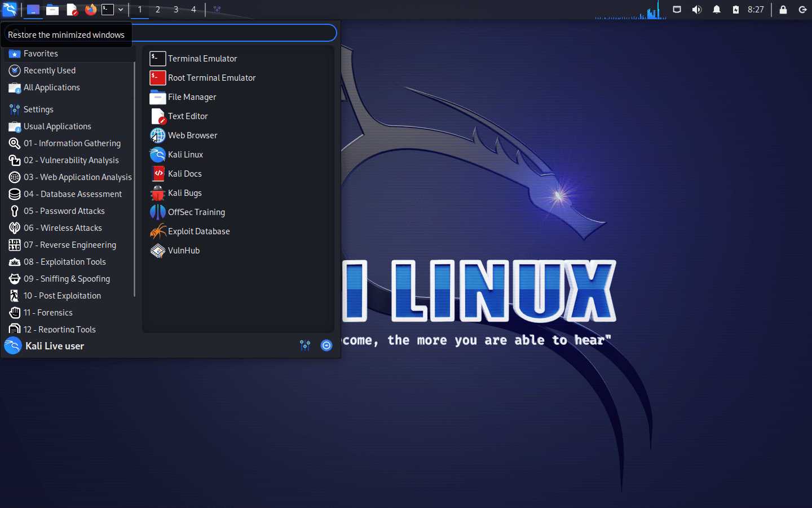Launch Firefox from the top panel
The width and height of the screenshot is (812, 508).
(90, 10)
